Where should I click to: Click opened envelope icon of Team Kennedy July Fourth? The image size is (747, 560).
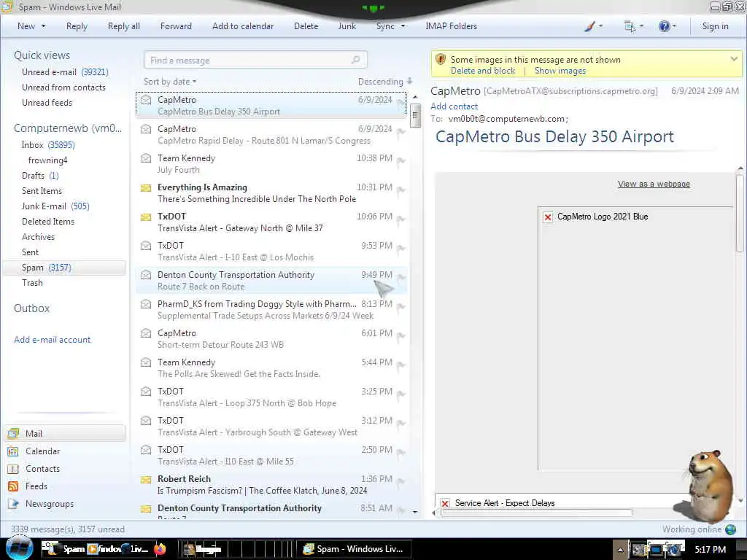[x=146, y=158]
